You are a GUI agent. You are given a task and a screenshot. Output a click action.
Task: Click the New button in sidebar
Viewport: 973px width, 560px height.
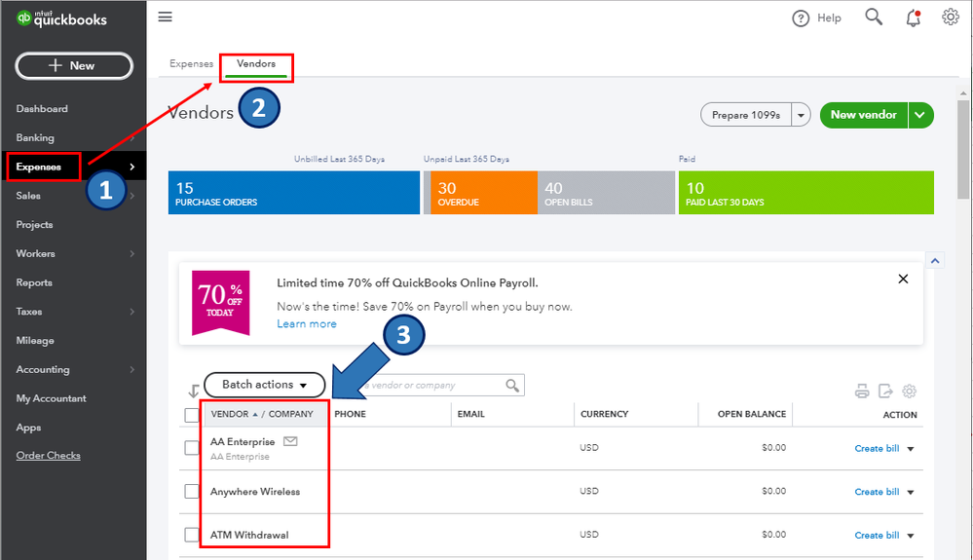(x=74, y=65)
